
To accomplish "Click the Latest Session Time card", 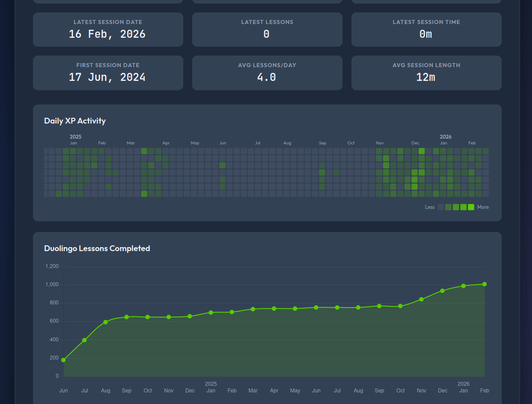I will click(x=426, y=29).
